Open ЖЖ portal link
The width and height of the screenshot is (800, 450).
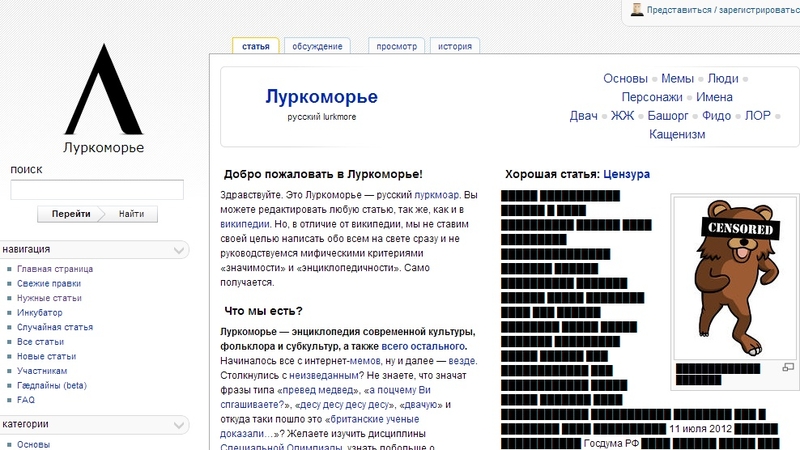(622, 116)
